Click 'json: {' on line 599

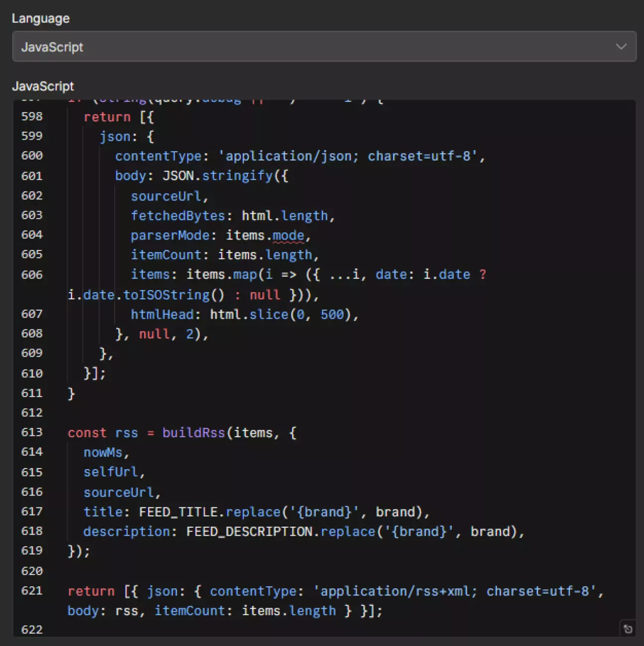127,137
